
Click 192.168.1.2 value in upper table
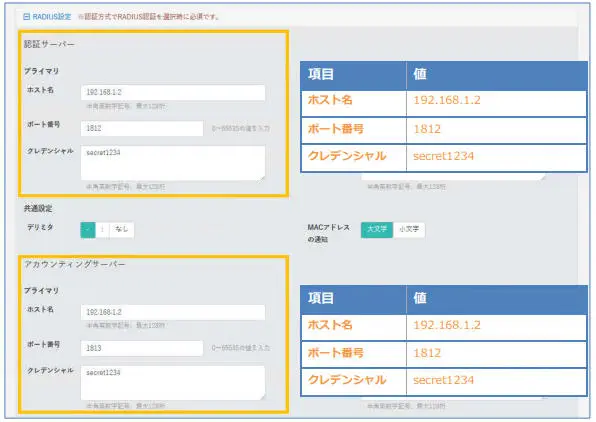tap(447, 100)
